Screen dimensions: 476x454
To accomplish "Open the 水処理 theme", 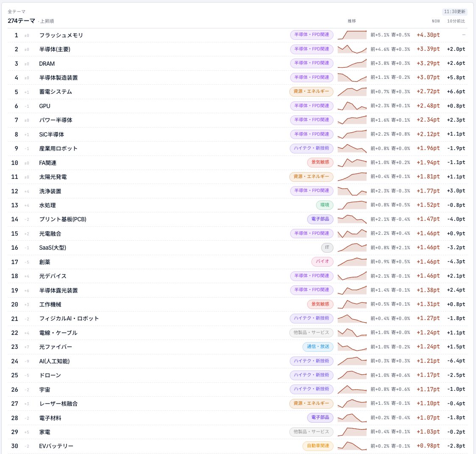I will (x=48, y=205).
